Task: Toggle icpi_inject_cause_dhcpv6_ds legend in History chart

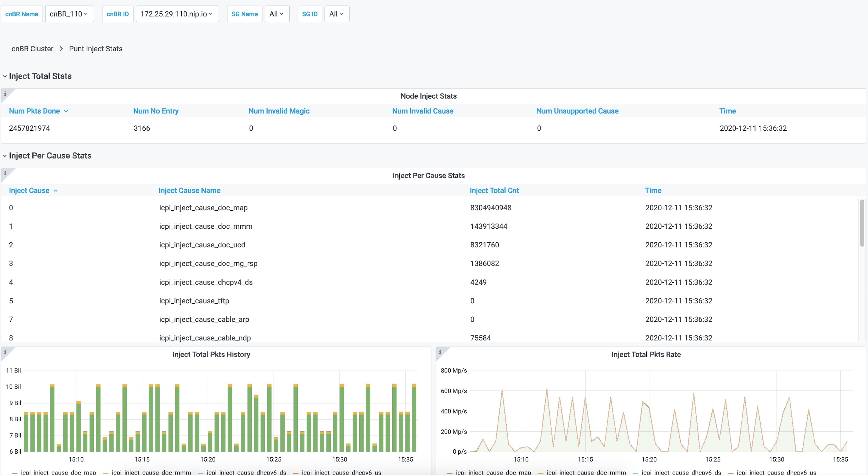Action: 246,472
